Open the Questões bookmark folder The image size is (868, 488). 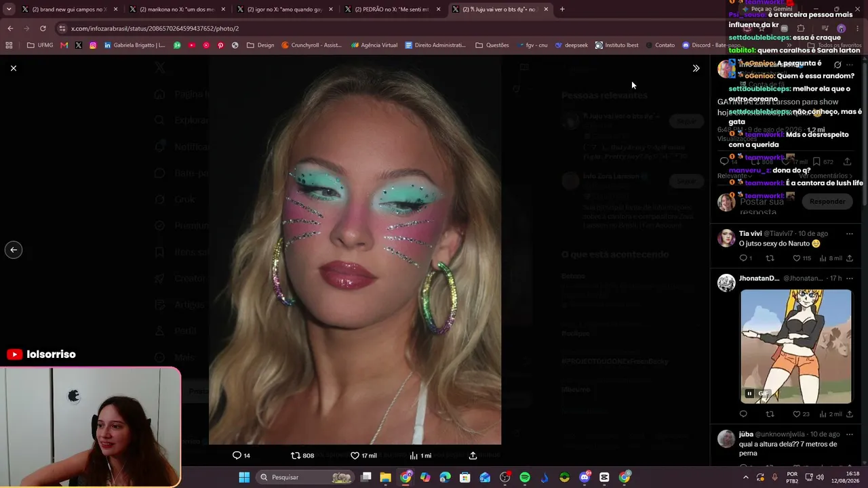492,45
